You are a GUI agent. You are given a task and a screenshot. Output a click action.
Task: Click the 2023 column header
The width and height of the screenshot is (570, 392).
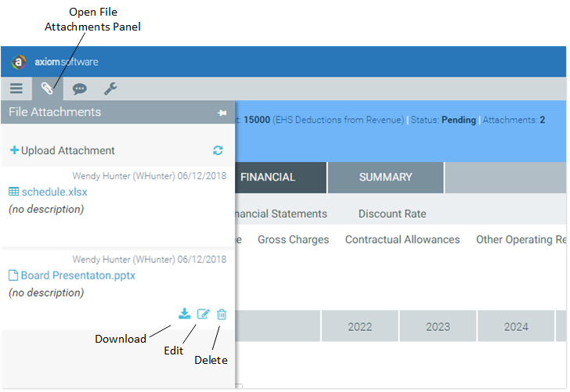[438, 326]
